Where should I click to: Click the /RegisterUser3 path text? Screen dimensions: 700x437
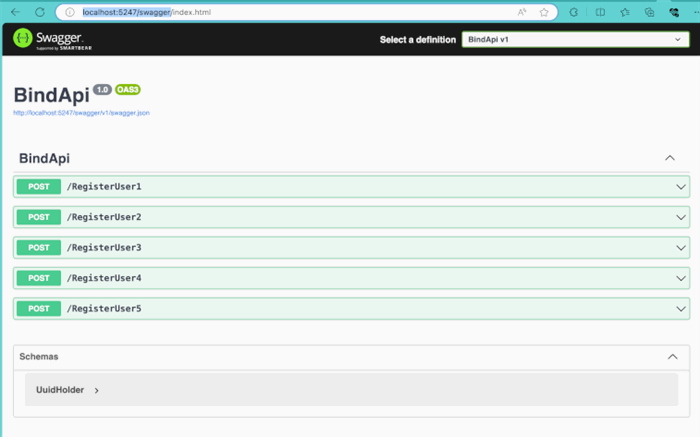pyautogui.click(x=104, y=247)
